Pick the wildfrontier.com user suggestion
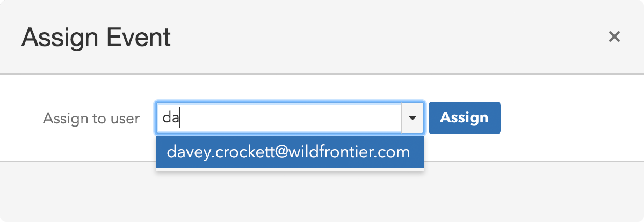 pos(289,152)
